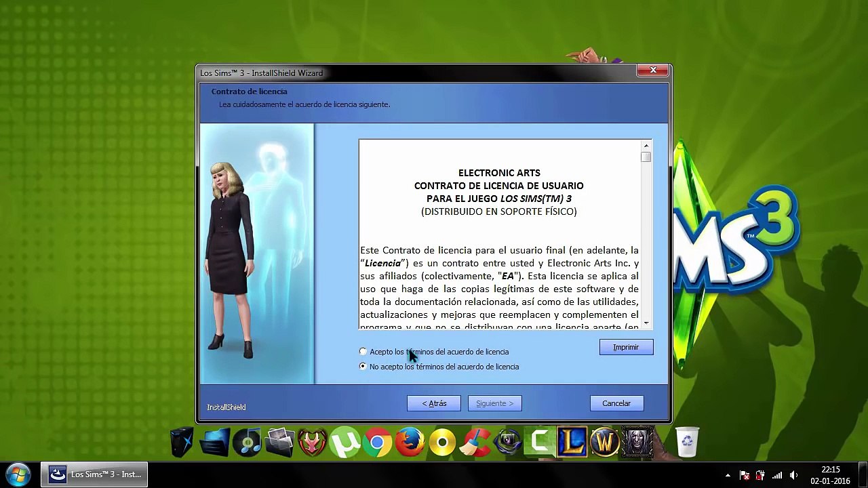Launch Camtasia from the dock

540,443
